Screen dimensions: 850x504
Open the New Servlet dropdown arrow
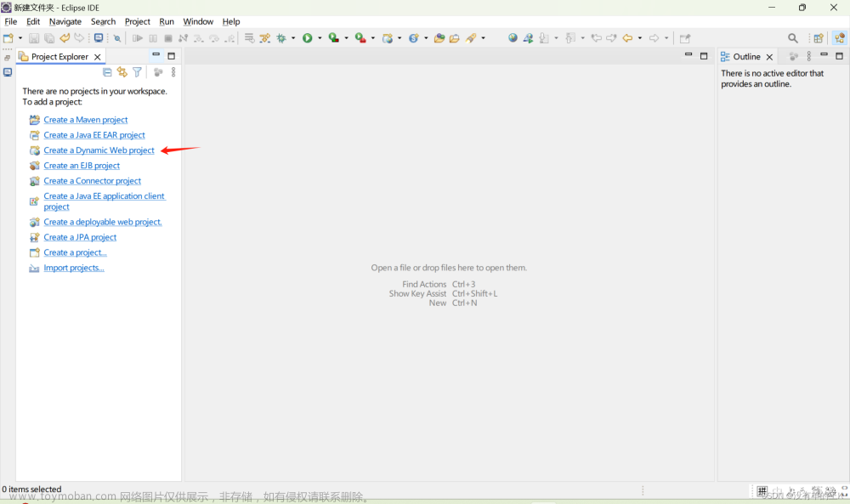[x=426, y=38]
